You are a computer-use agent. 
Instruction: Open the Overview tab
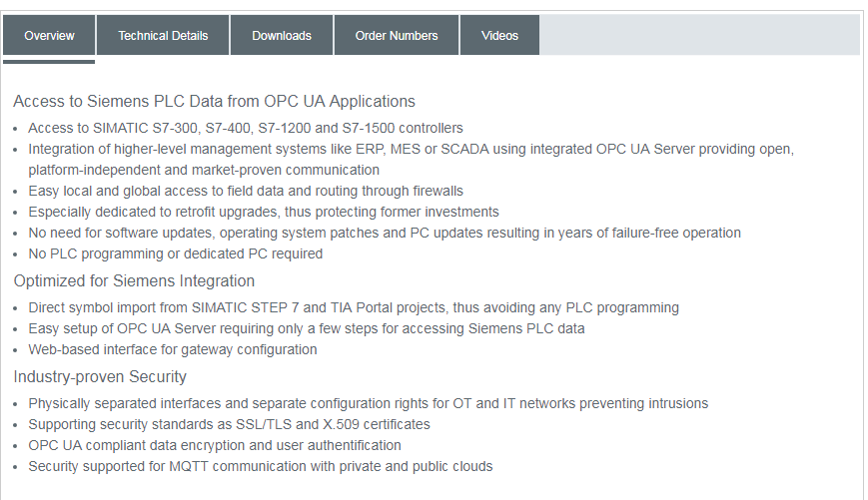(49, 36)
